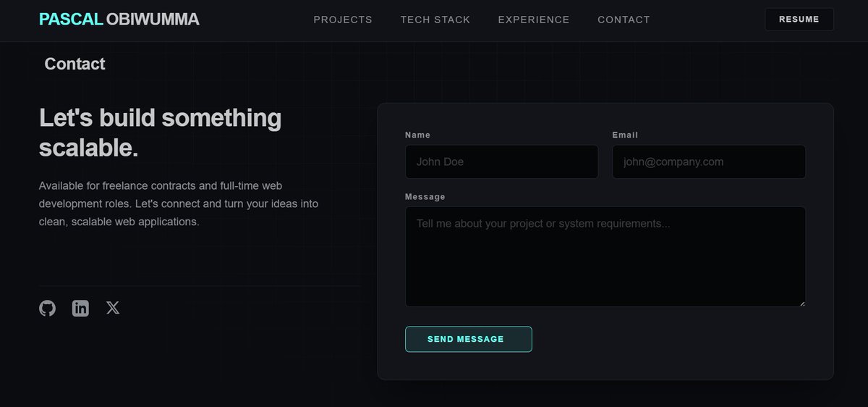This screenshot has width=868, height=407.
Task: Grab the Message textarea resize handle
Action: (801, 302)
